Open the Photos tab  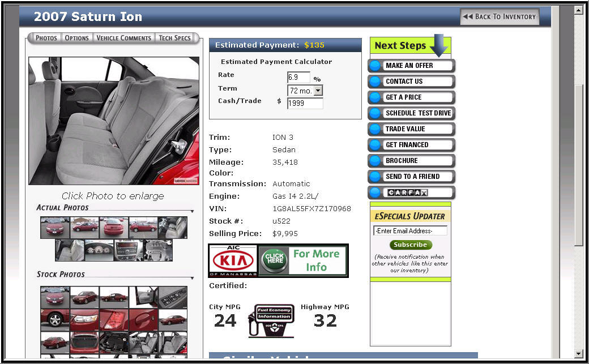pyautogui.click(x=46, y=38)
